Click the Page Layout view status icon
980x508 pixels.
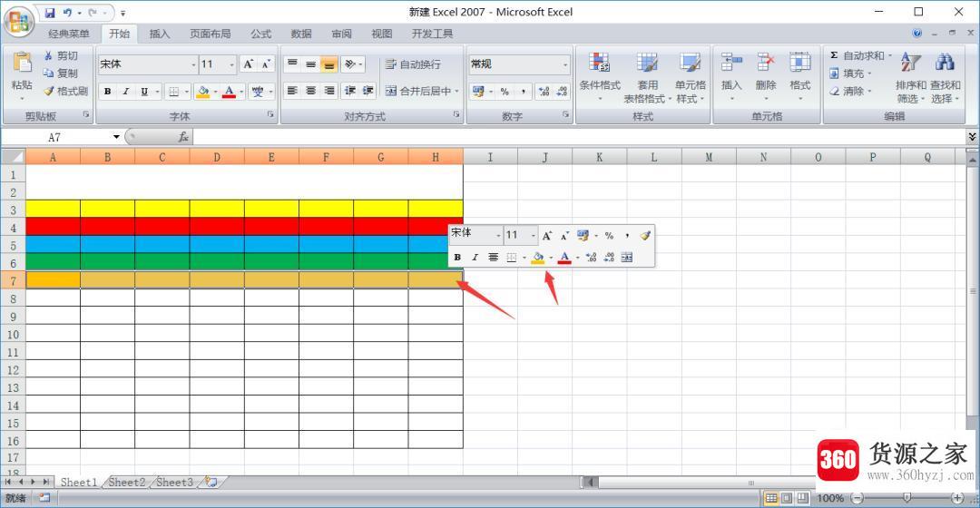pos(787,498)
